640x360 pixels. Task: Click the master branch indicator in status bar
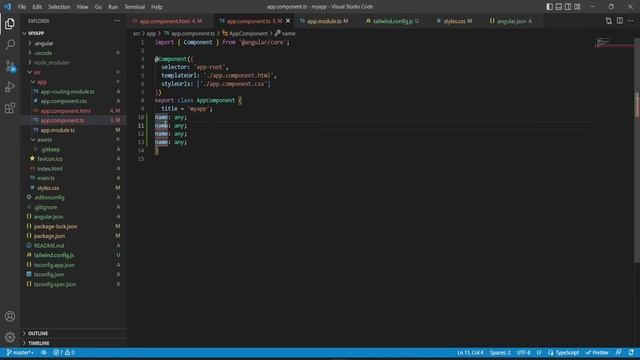pos(20,353)
